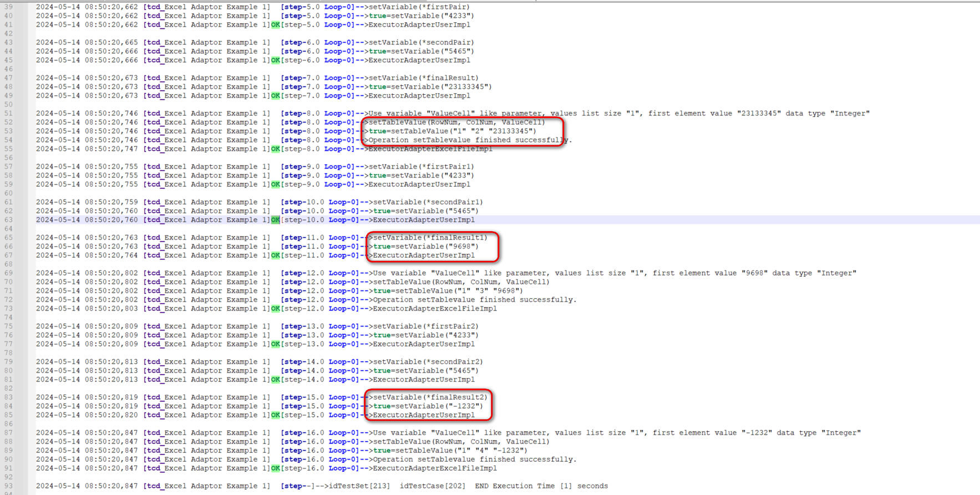Click the green OK marker on line 67
The image size is (980, 495).
click(275, 256)
